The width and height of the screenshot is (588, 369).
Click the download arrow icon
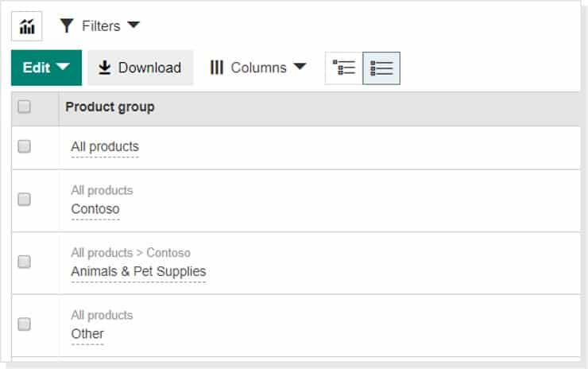pos(105,68)
